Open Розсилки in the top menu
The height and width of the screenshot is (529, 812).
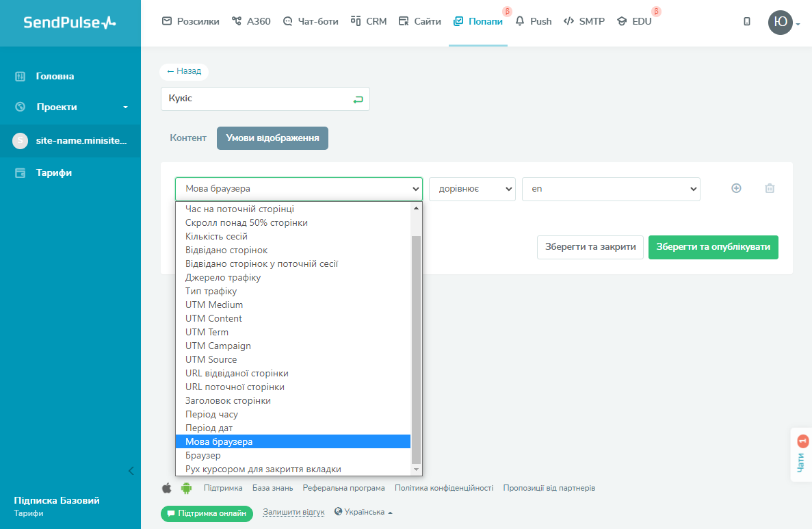[191, 21]
